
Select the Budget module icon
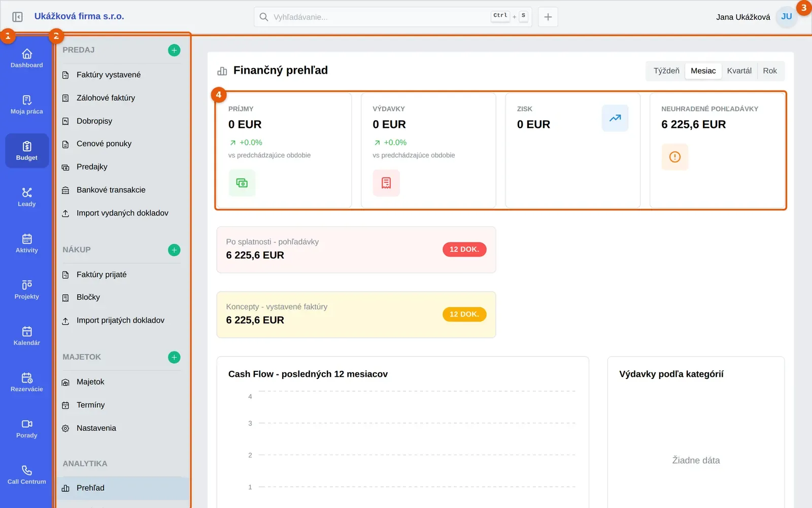point(27,151)
